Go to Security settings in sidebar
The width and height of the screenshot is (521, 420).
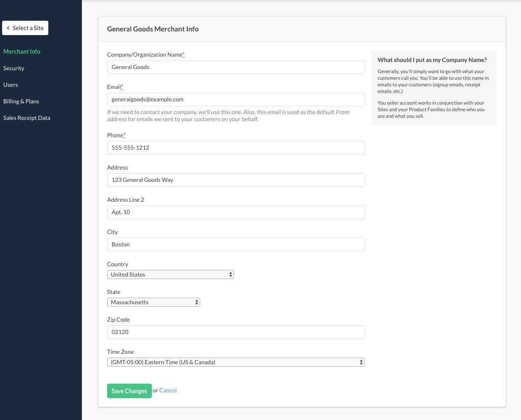tap(14, 68)
